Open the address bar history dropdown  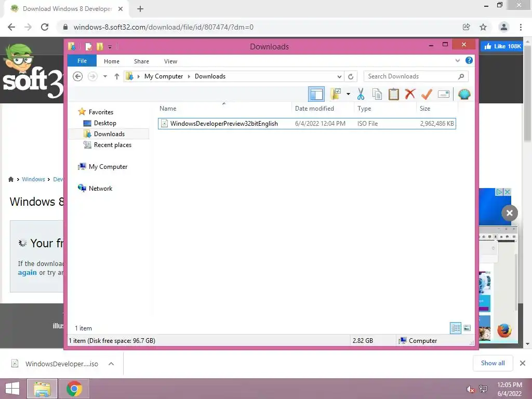tap(339, 76)
